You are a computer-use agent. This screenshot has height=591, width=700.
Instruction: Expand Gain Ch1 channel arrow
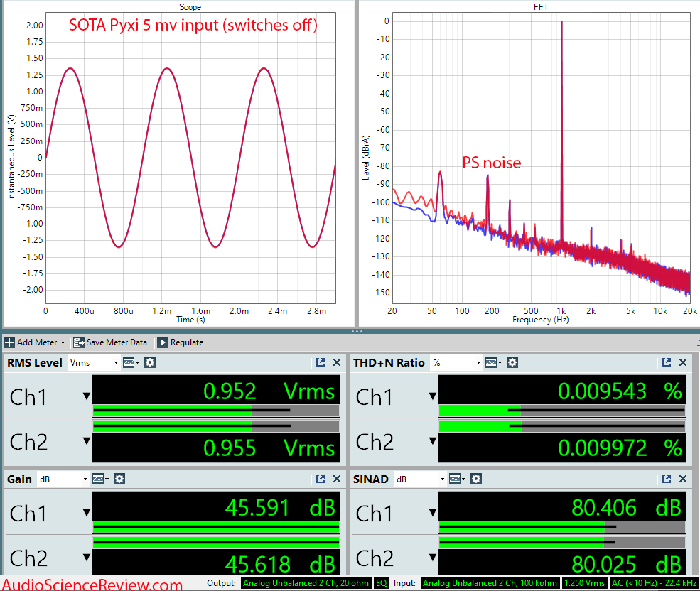[x=87, y=512]
